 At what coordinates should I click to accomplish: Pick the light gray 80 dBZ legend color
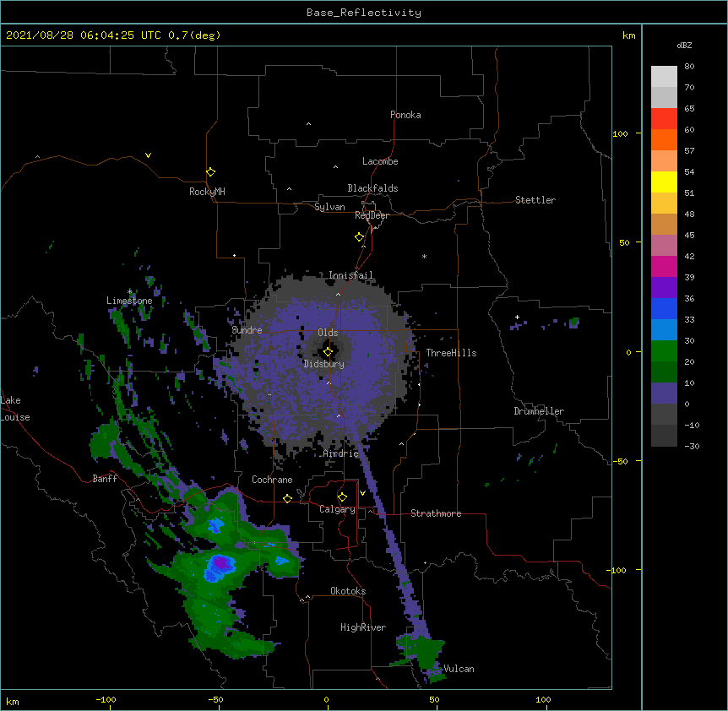point(664,76)
